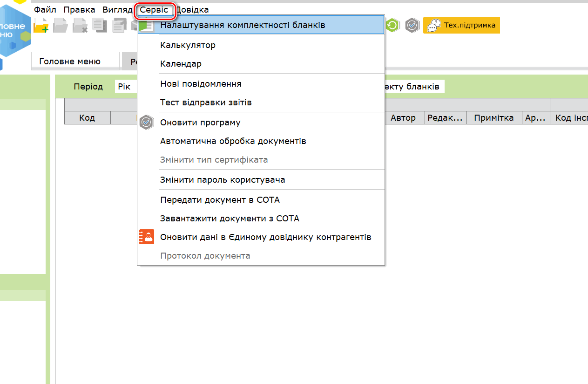The image size is (588, 384).
Task: Click the open folder icon in the toolbar
Action: pos(61,25)
